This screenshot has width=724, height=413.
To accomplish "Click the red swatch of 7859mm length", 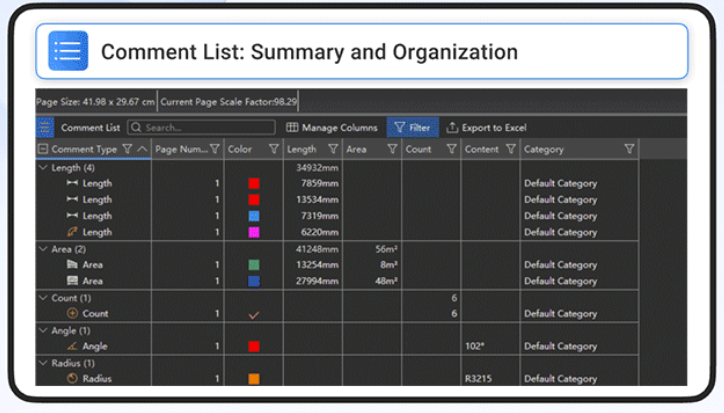I will point(254,183).
